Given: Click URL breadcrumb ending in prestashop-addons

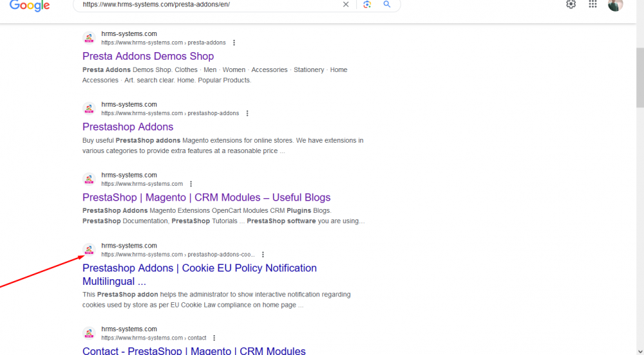Looking at the screenshot, I should [x=170, y=113].
